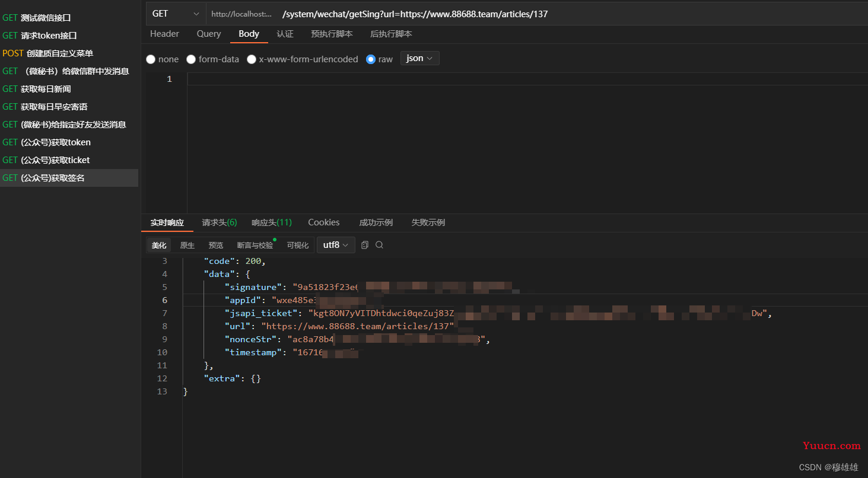Open the 认证 tab
The height and width of the screenshot is (478, 868).
pyautogui.click(x=285, y=34)
